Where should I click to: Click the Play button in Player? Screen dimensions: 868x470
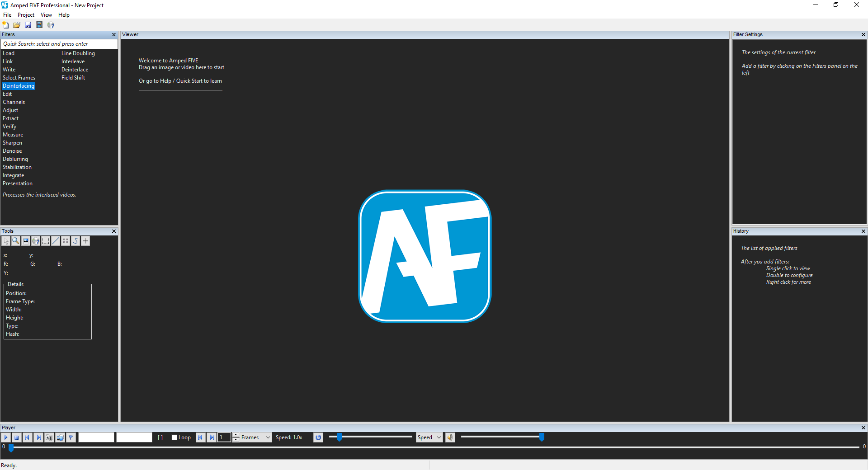(6, 437)
